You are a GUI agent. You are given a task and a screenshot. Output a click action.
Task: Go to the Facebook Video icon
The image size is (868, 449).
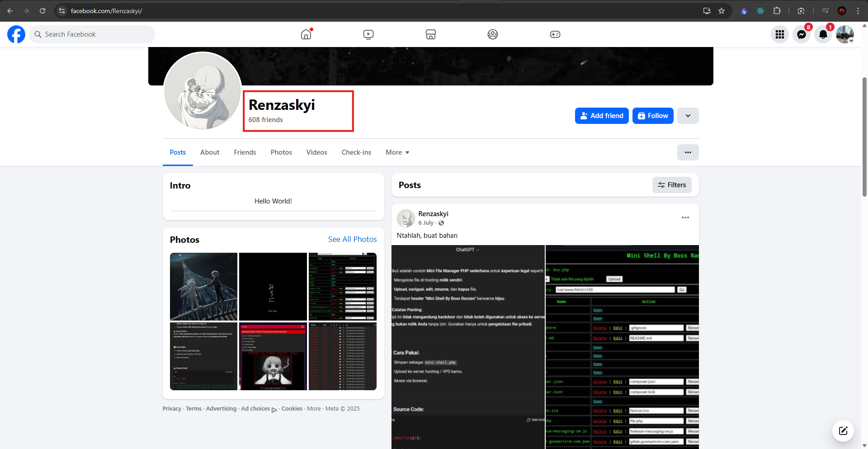click(368, 34)
